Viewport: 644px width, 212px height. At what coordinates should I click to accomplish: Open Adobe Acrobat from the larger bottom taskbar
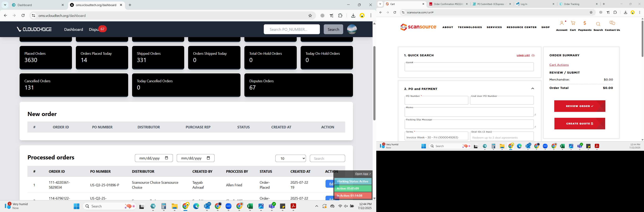click(x=293, y=206)
